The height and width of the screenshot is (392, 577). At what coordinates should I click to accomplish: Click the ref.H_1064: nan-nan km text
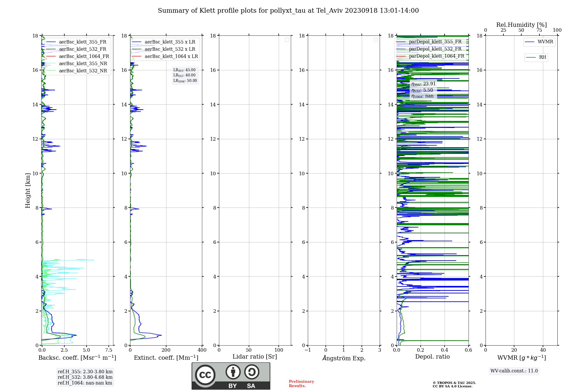[x=85, y=383]
